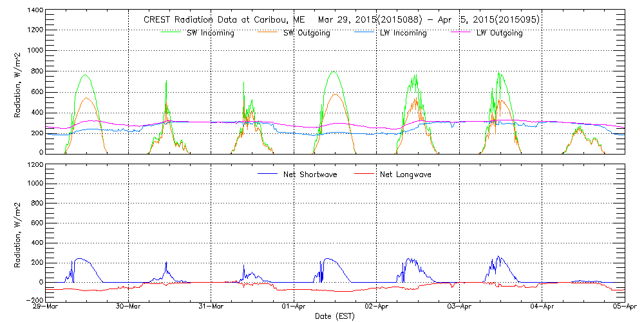Click the 05-Apr date tick label
The image size is (644, 322).
pyautogui.click(x=623, y=308)
